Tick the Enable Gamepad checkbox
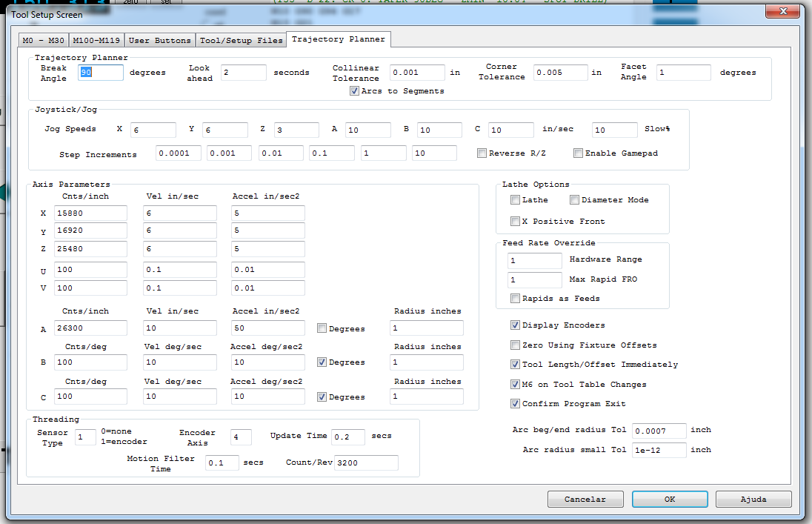The height and width of the screenshot is (524, 812). 578,153
